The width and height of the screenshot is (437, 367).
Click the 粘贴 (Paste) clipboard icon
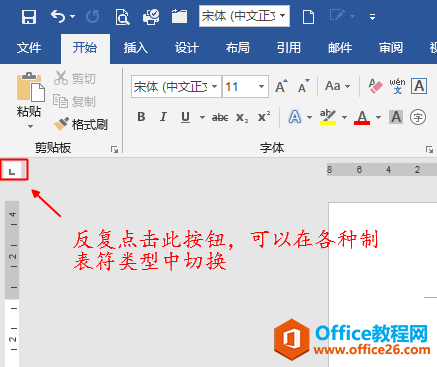coord(30,88)
